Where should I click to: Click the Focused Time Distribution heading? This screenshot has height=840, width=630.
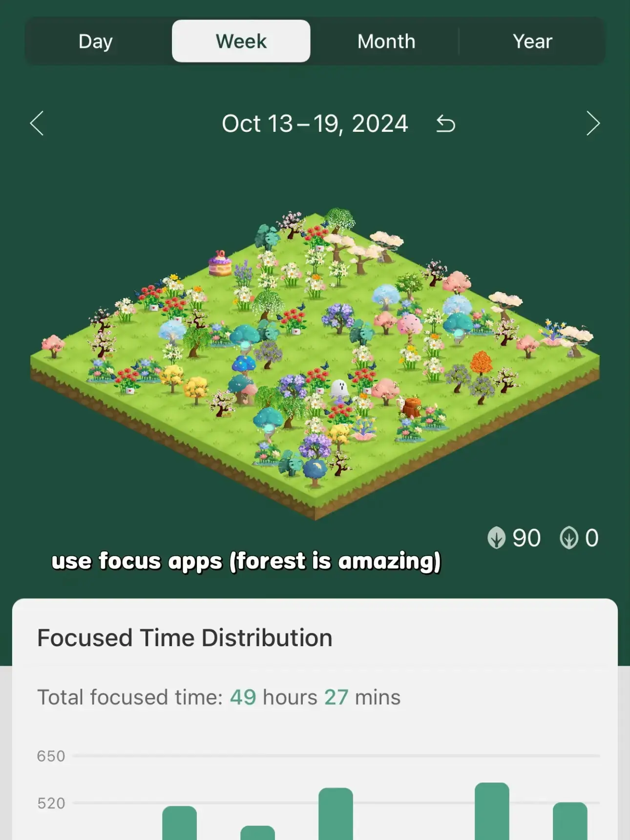(x=185, y=638)
